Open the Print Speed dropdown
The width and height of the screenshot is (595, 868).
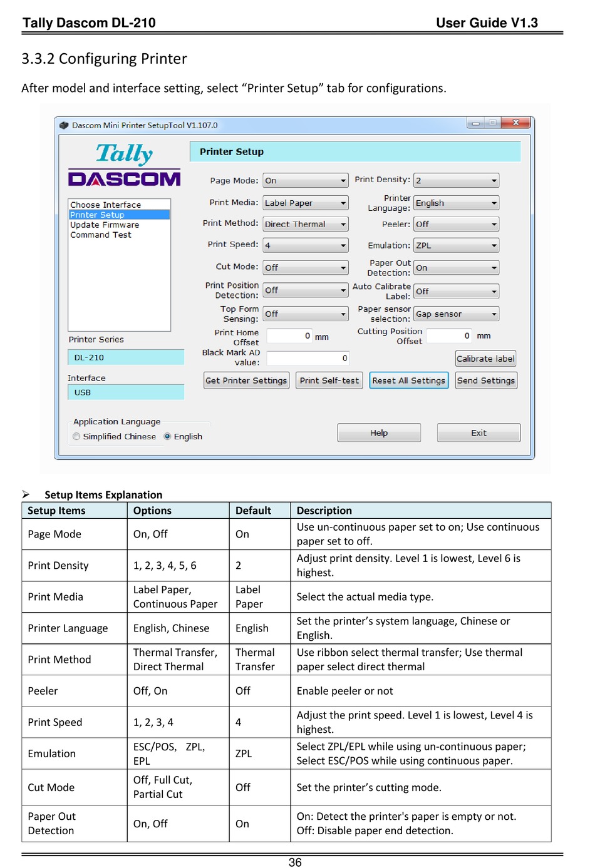coord(306,245)
